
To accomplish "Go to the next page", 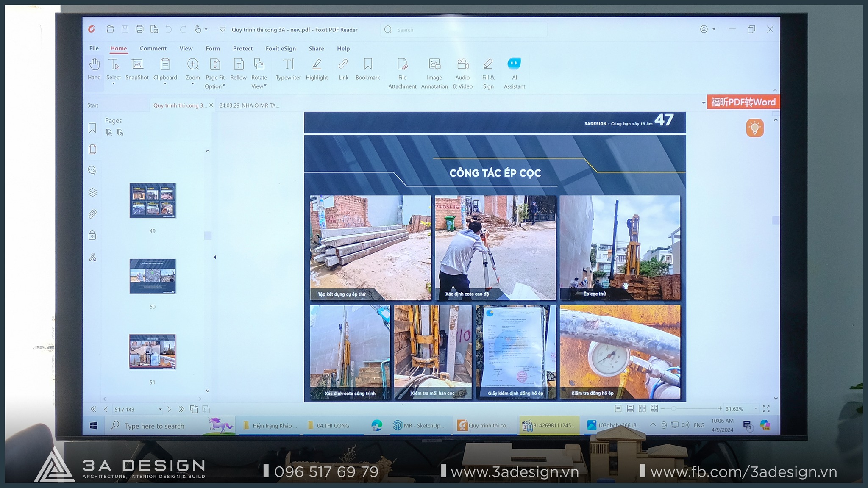I will (x=169, y=409).
